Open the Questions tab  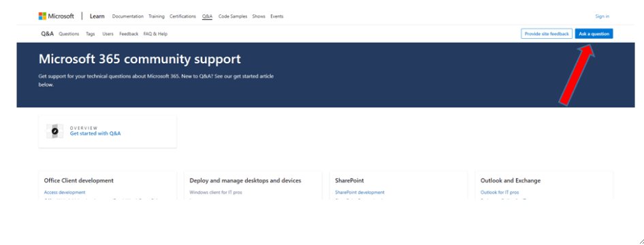(69, 34)
